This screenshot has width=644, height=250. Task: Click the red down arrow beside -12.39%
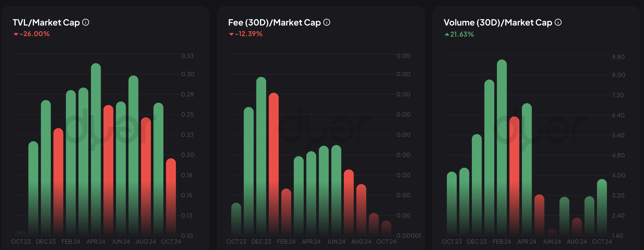(231, 34)
